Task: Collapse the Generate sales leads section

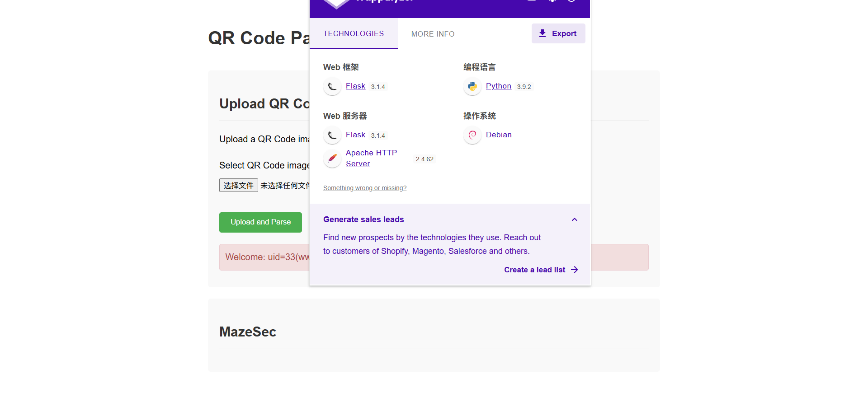Action: tap(574, 220)
